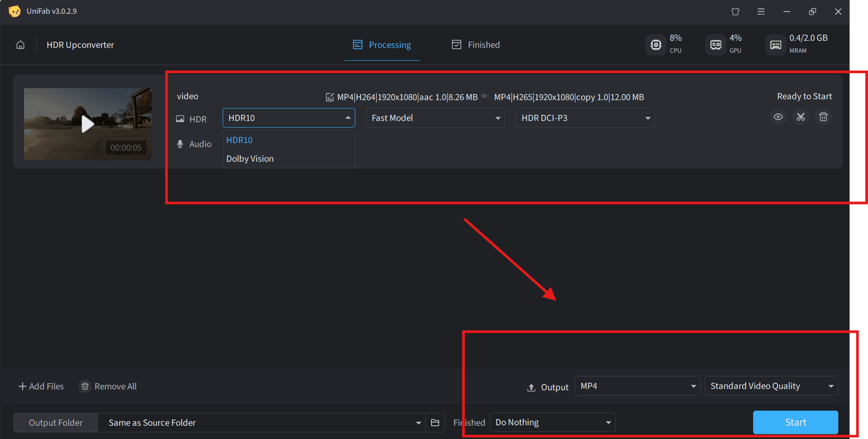Screen dimensions: 868x439
Task: Delete the video with the trash icon
Action: point(823,117)
